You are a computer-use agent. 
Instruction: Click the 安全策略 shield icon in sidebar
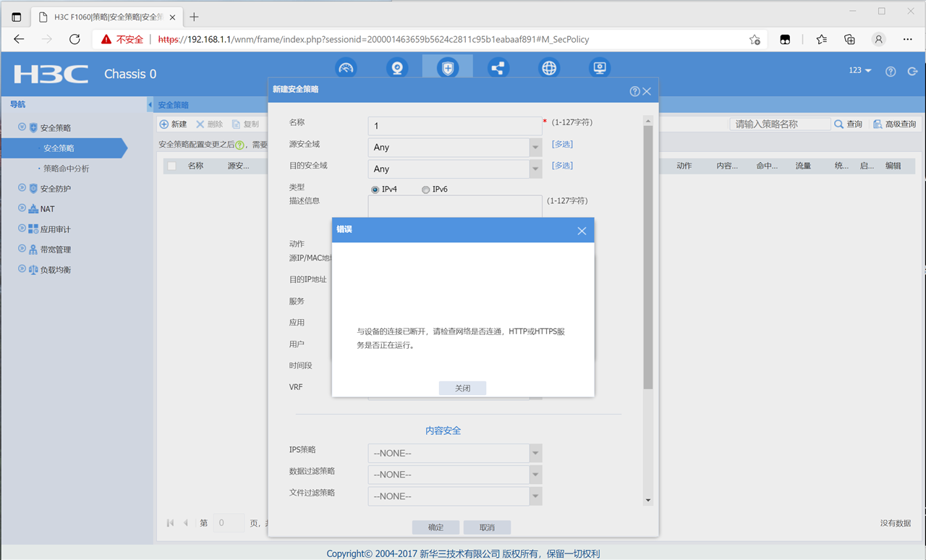[x=33, y=127]
